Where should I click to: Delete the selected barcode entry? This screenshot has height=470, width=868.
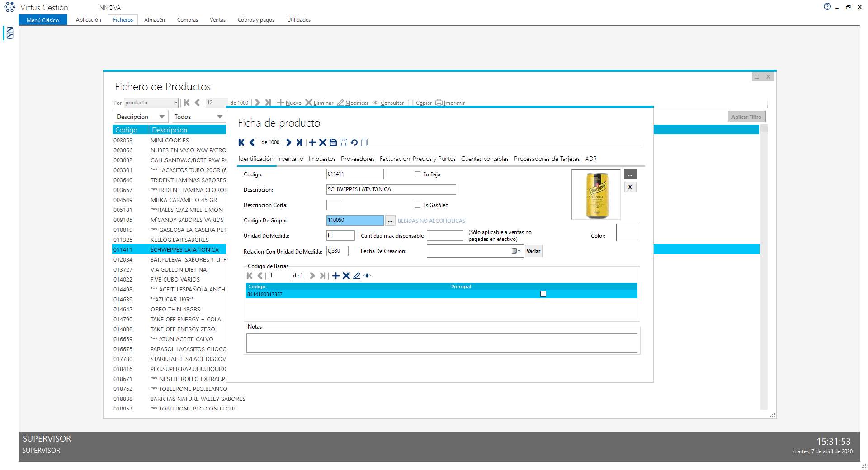click(346, 276)
